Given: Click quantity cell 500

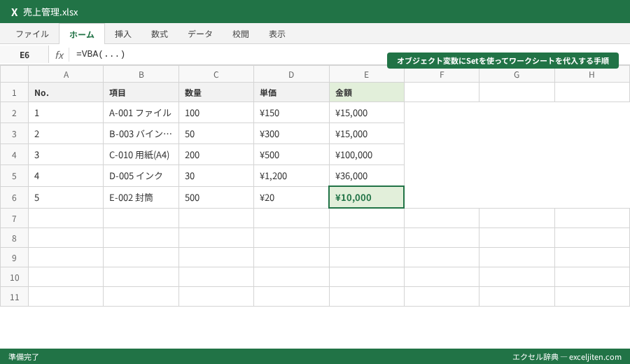Looking at the screenshot, I should [216, 197].
